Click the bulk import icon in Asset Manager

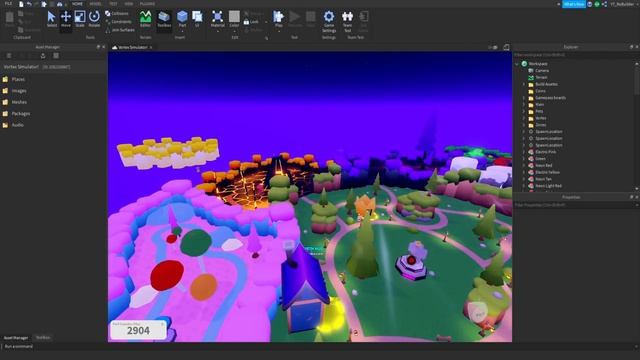[x=43, y=56]
